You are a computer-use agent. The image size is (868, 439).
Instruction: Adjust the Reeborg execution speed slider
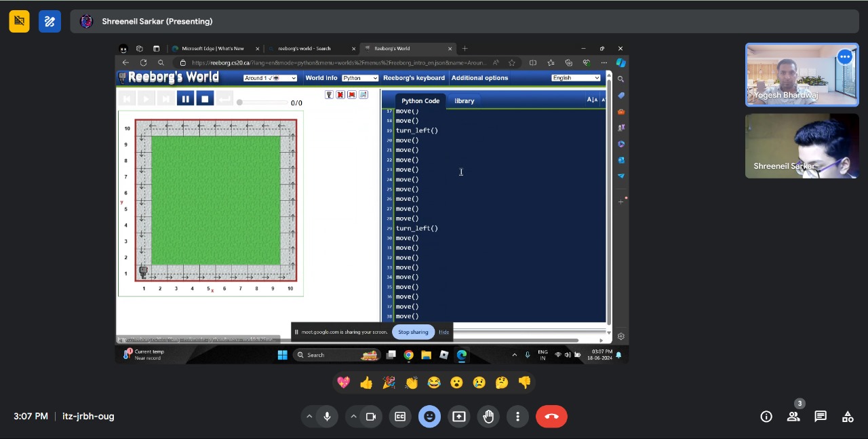point(262,102)
